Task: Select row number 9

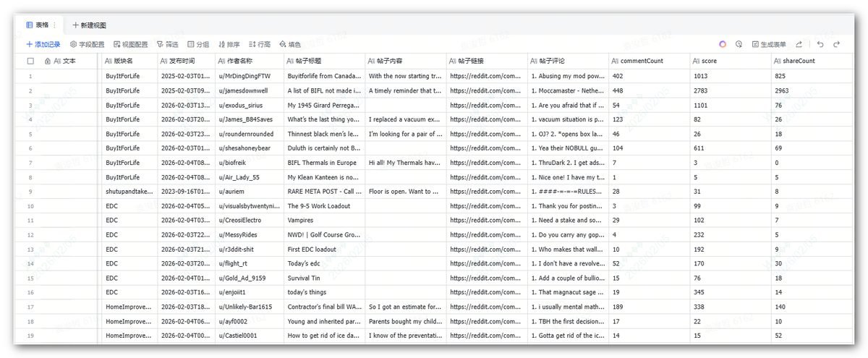Action: coord(30,192)
